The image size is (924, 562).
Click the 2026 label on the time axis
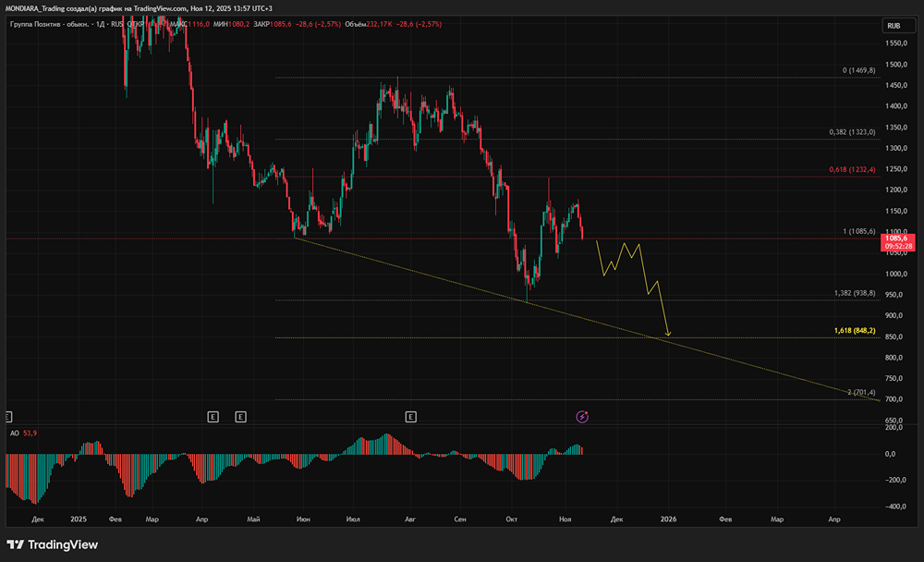point(668,519)
